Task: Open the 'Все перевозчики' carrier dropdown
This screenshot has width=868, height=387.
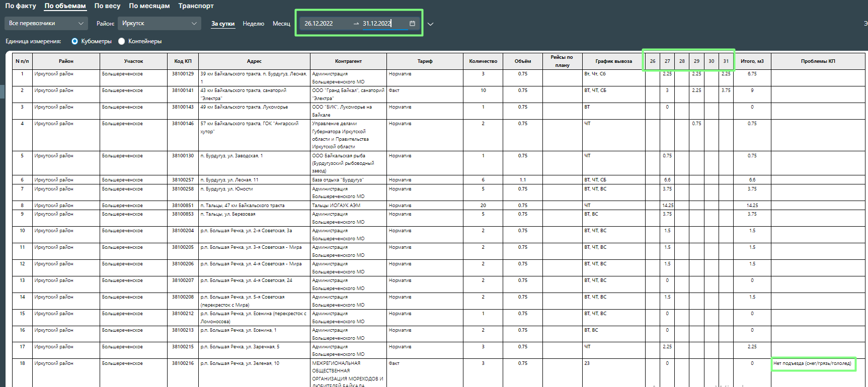Action: click(46, 23)
